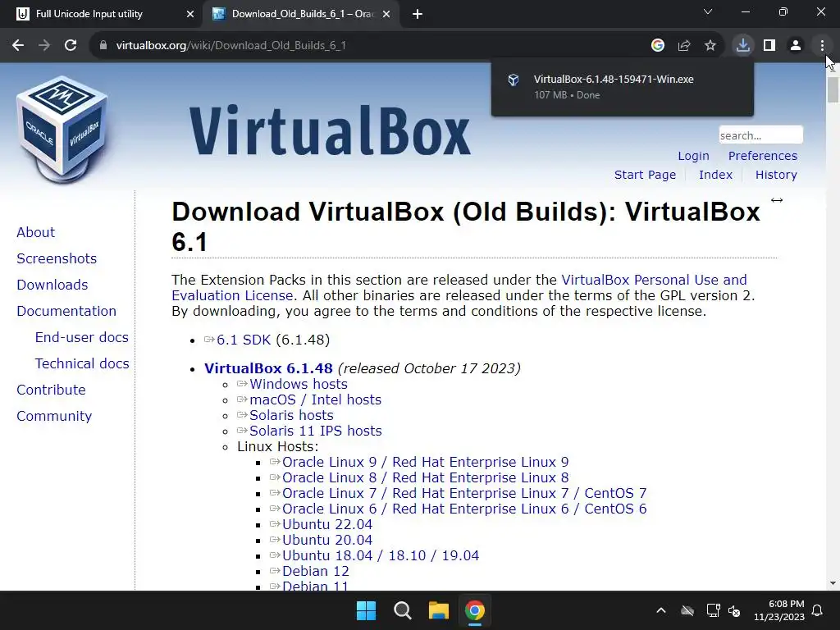Open the VirtualBox 6.1.48 link
Image resolution: width=840 pixels, height=630 pixels.
[x=268, y=368]
